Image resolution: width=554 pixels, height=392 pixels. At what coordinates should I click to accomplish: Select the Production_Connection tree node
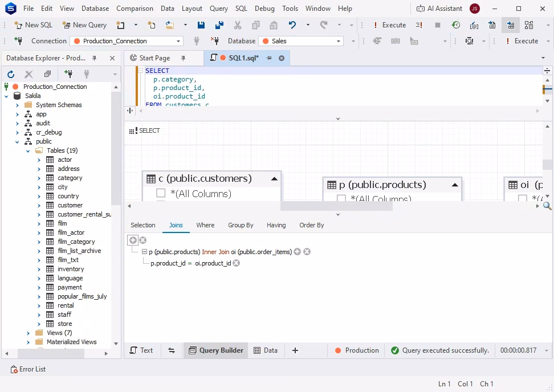55,87
